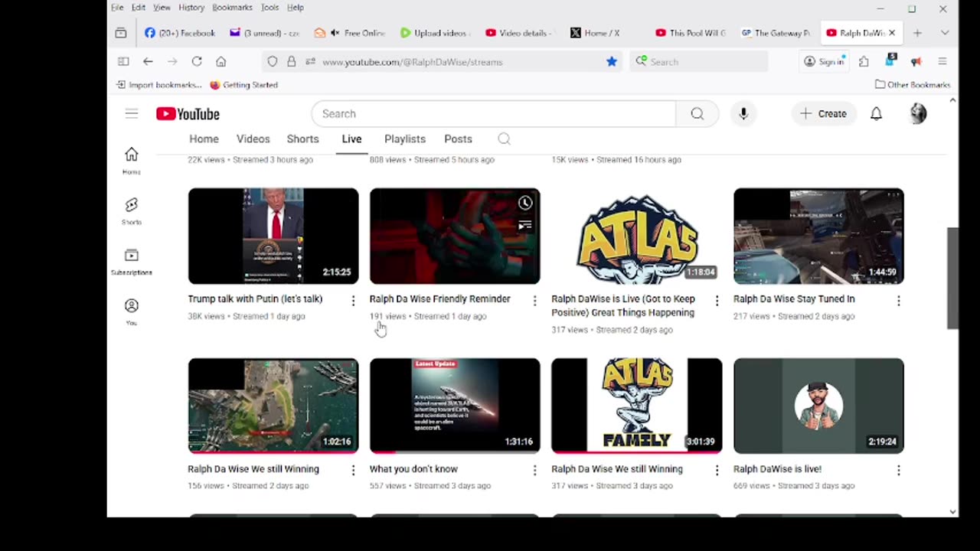980x551 pixels.
Task: Open options menu for What you don't know
Action: 534,471
